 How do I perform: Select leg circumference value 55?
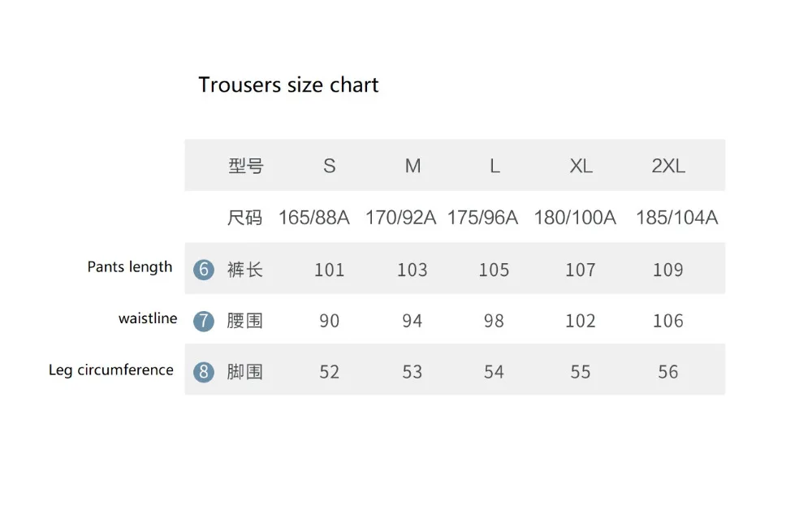point(581,372)
